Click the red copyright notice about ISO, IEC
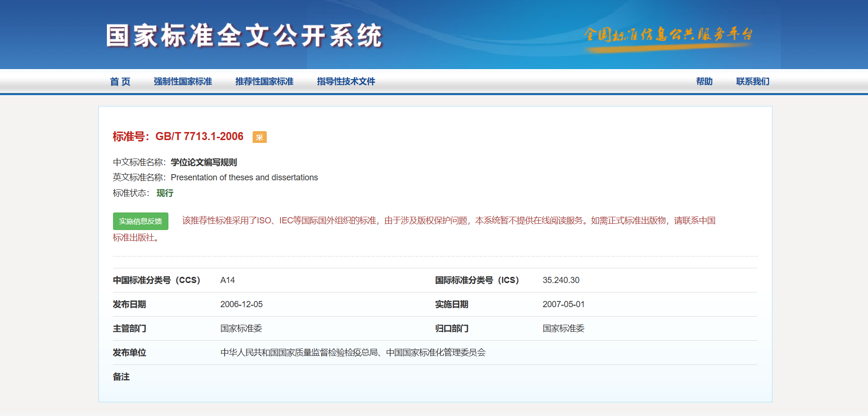 click(448, 221)
